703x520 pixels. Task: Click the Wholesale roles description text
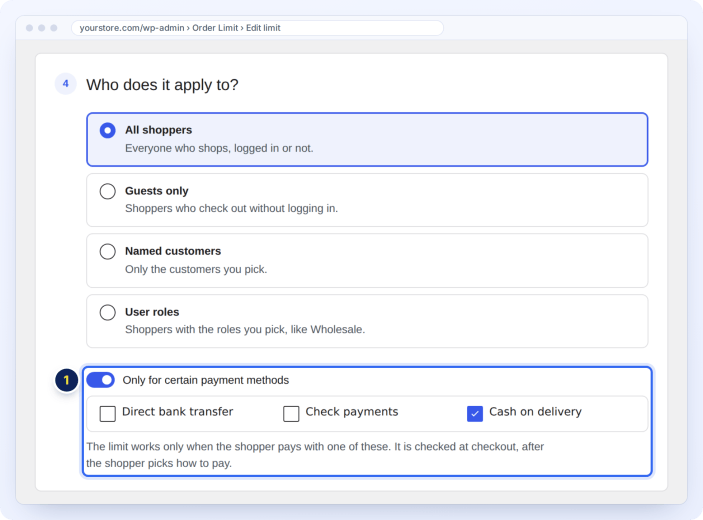tap(245, 329)
